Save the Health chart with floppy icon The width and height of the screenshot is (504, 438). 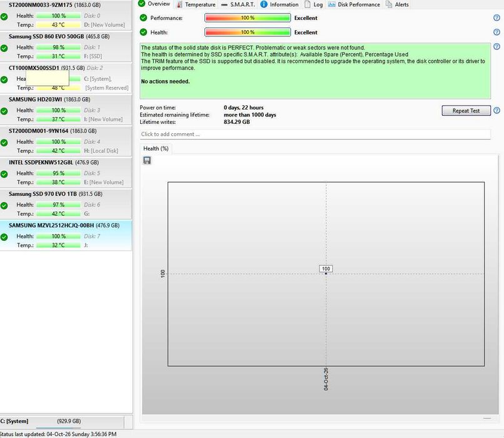147,160
